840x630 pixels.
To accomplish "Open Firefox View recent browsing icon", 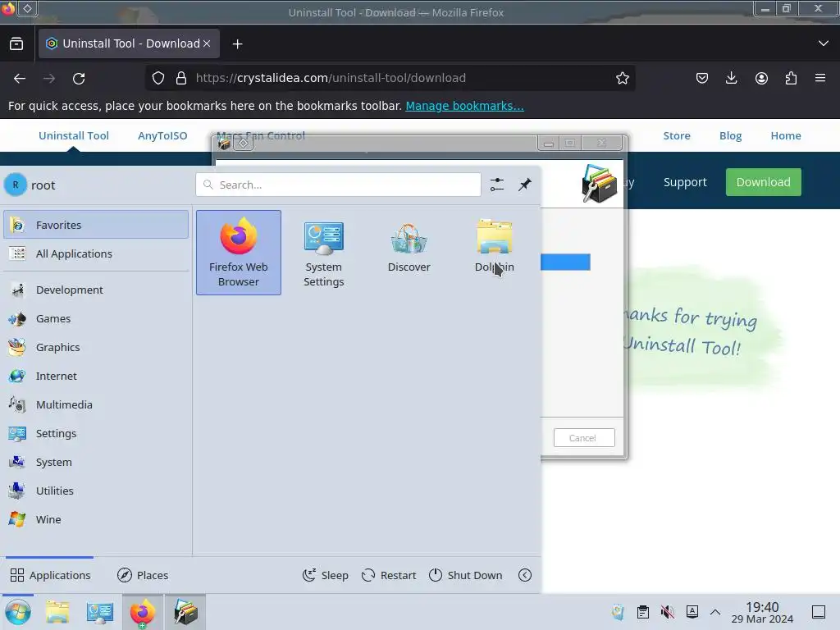I will (16, 43).
